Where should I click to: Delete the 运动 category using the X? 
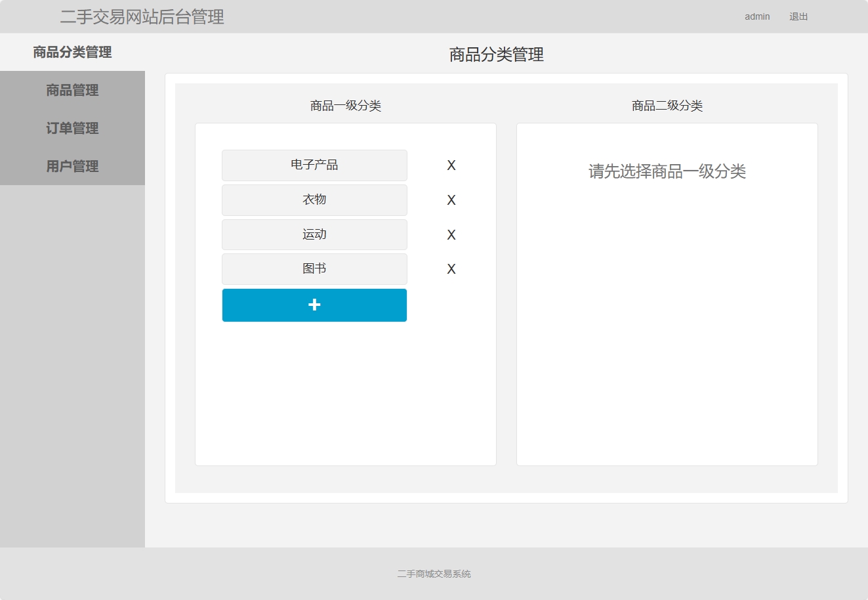451,234
